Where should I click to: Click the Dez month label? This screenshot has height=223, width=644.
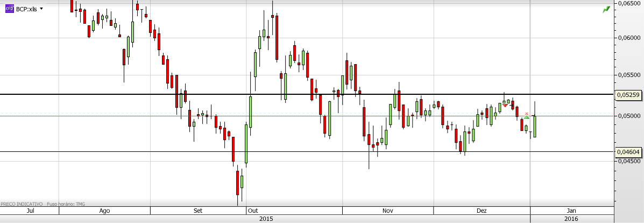482,211
